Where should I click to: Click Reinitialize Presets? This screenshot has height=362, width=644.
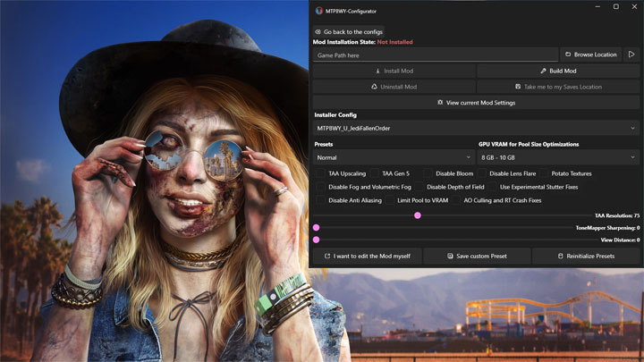(x=586, y=256)
